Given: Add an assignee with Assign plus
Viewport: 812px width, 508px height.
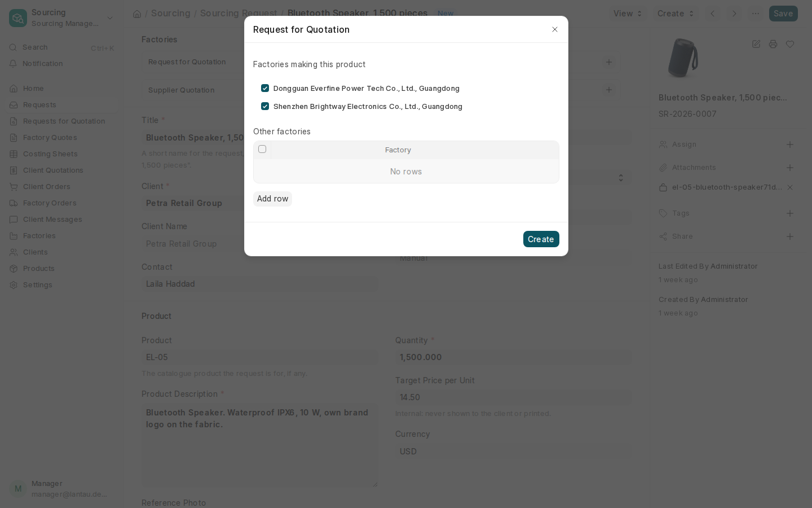Looking at the screenshot, I should [x=790, y=144].
